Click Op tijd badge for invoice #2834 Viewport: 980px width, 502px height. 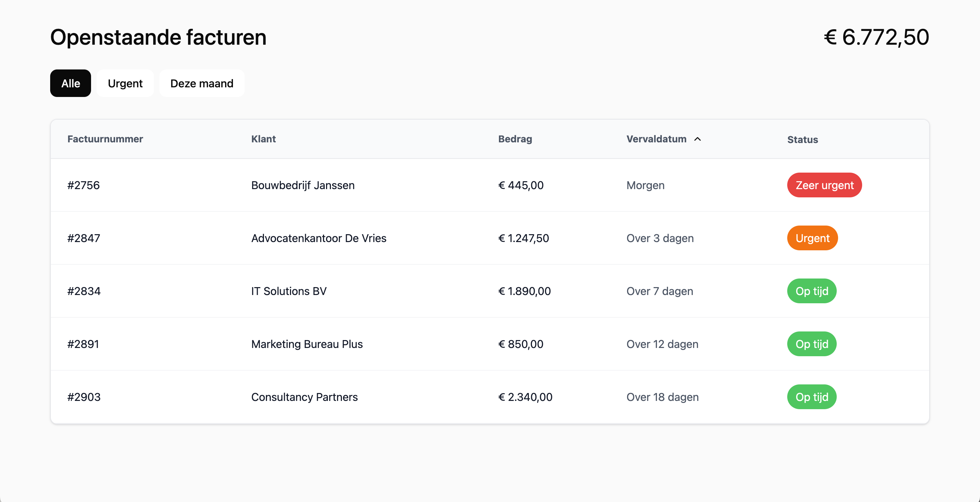pyautogui.click(x=812, y=291)
